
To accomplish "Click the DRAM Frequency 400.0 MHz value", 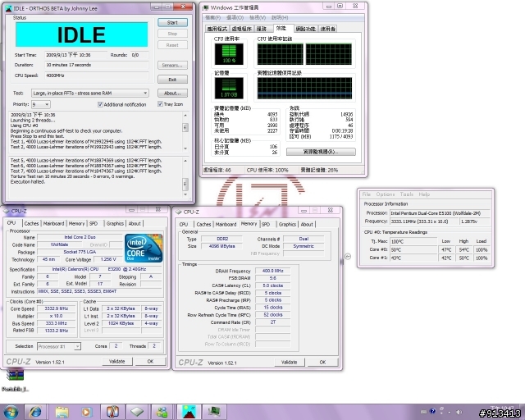I will (272, 271).
